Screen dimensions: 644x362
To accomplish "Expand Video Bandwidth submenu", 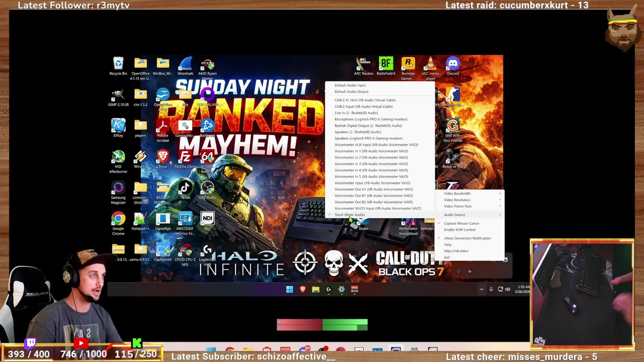I will pos(470,194).
